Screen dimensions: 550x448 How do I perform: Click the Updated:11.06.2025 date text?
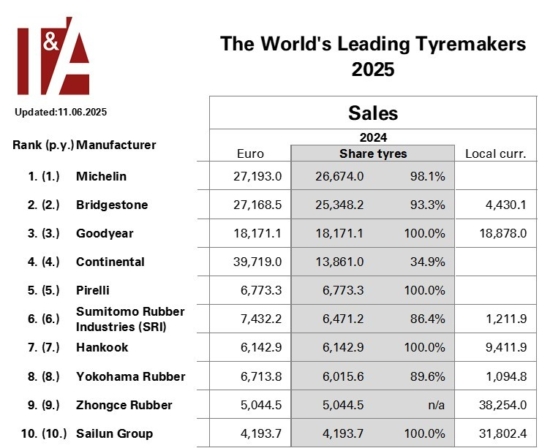(61, 112)
